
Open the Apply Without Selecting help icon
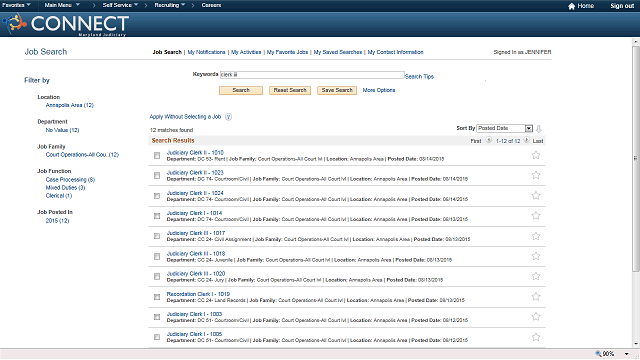tap(229, 117)
